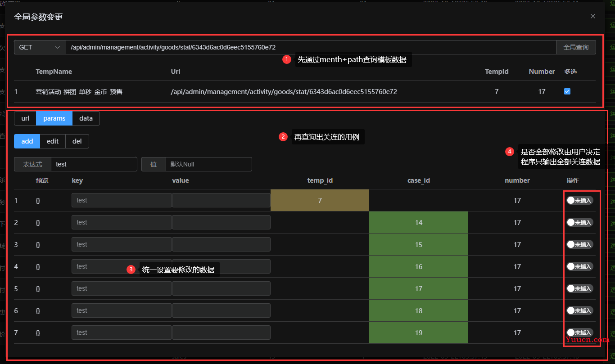This screenshot has width=615, height=364.
Task: Click the 预览 {} cell in row 5
Action: pos(38,288)
